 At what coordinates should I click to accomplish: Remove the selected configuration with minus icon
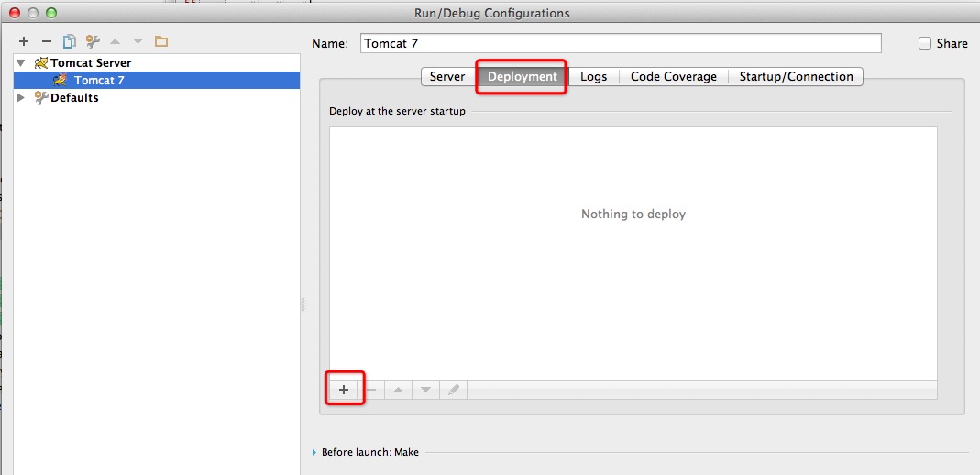pyautogui.click(x=46, y=42)
